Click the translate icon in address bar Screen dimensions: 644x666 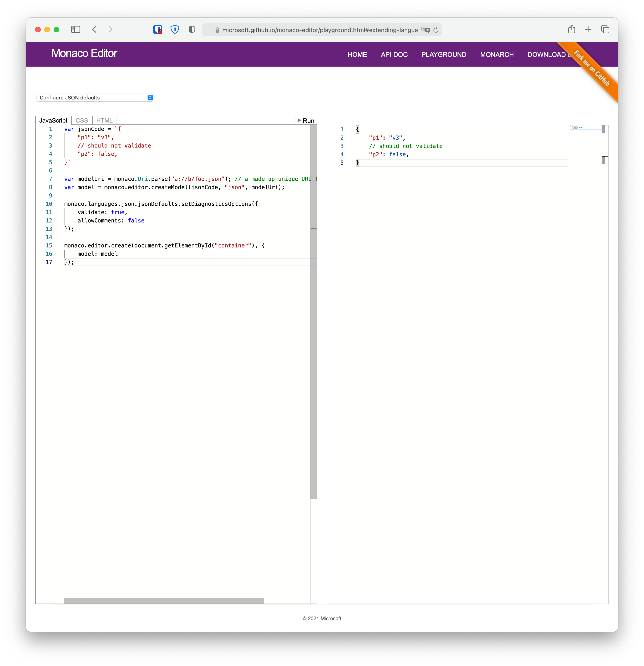point(425,30)
